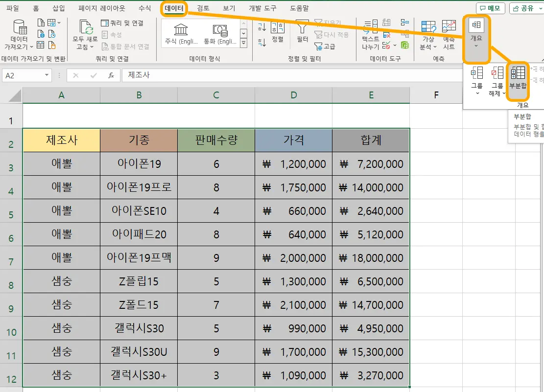Import data from Text/CSV icon
Viewport: 544px width, 392px height.
(41, 23)
